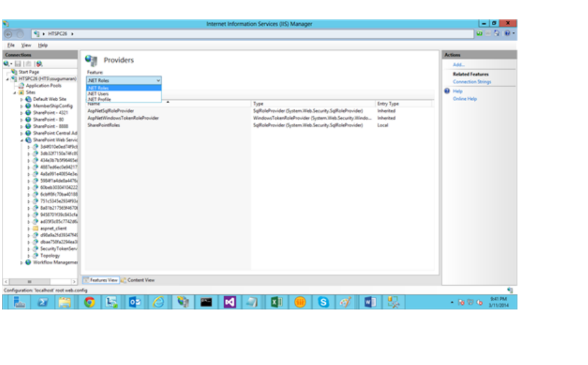Click the Help link in Actions pane
This screenshot has height=365, width=588.
[458, 91]
